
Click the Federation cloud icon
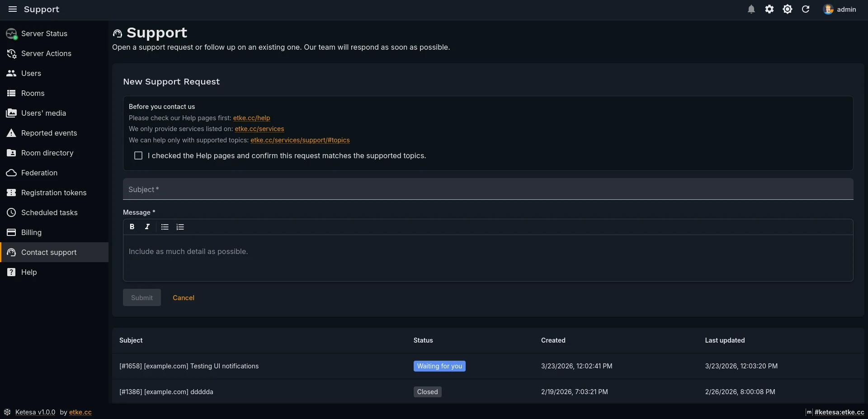tap(11, 173)
